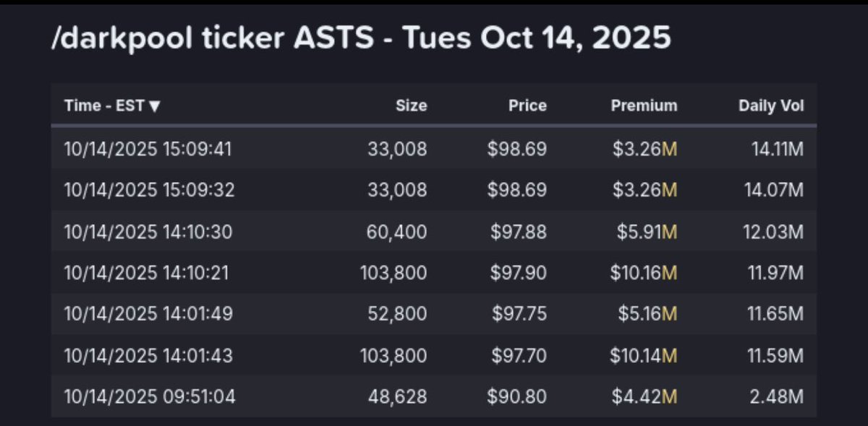Click the 14:01:43 trade timestamp
The image size is (868, 426).
[x=148, y=355]
